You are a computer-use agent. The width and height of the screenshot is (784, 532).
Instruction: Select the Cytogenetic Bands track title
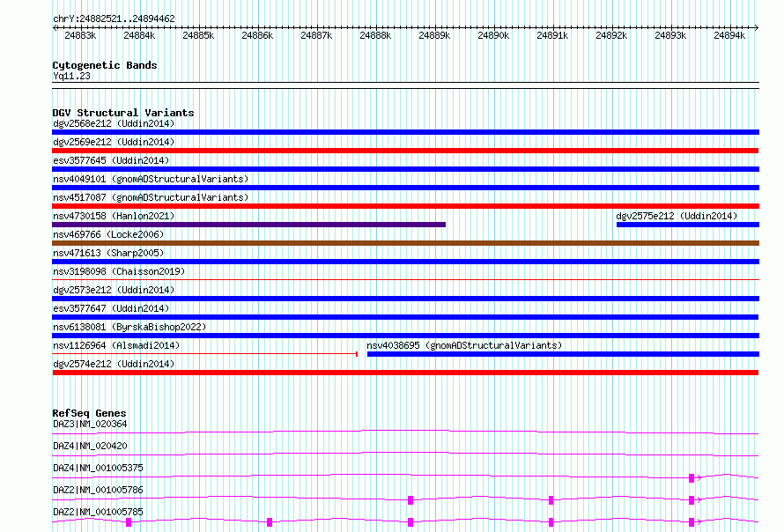pyautogui.click(x=105, y=65)
